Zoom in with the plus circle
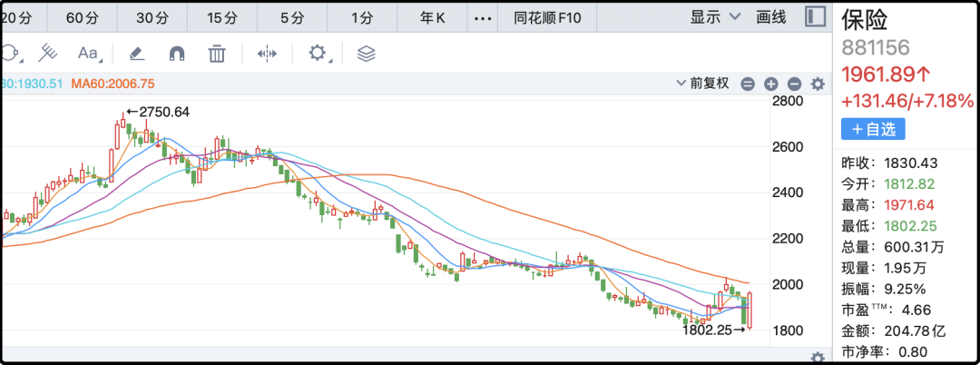The image size is (980, 365). click(x=771, y=84)
